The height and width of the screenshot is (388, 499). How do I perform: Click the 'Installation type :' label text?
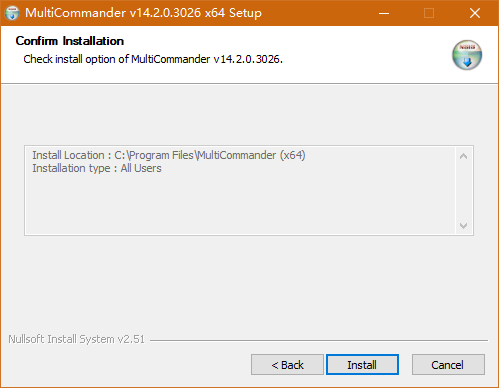[x=75, y=168]
